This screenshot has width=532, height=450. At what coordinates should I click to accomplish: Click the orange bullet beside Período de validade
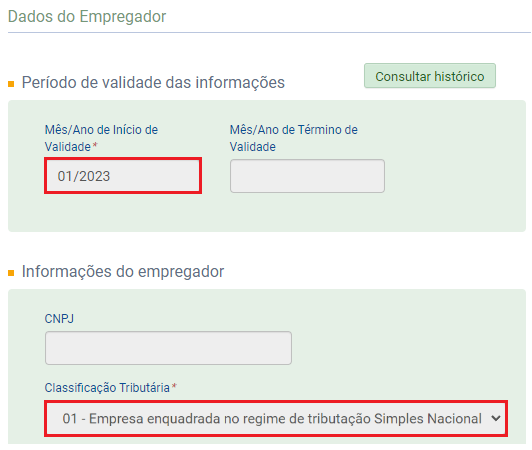(x=11, y=84)
